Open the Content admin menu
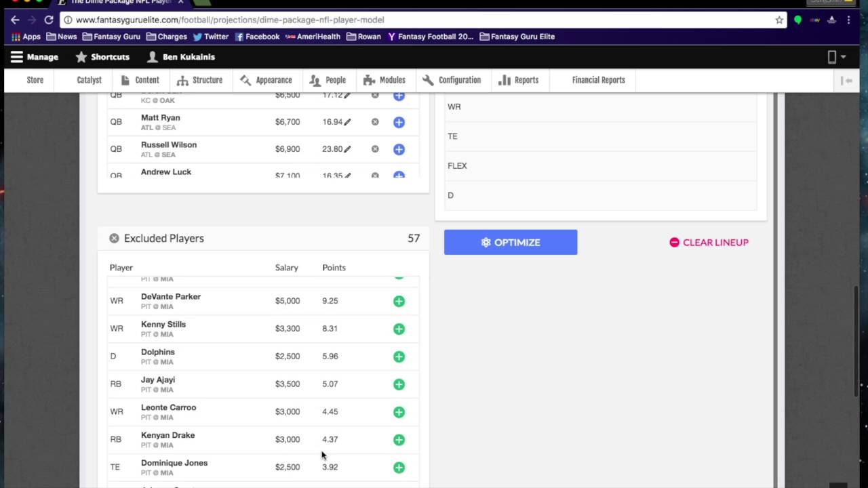The image size is (868, 488). (x=140, y=80)
